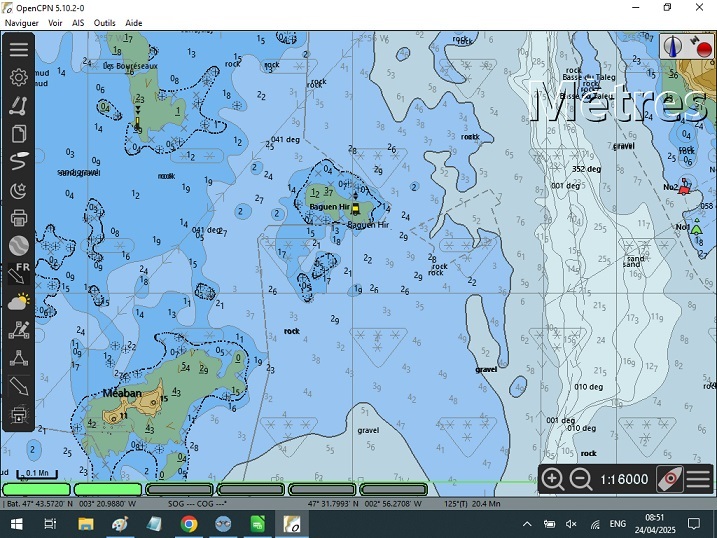Viewport: 717px width, 538px height.
Task: Zoom in with the plus magnifier
Action: tap(552, 479)
